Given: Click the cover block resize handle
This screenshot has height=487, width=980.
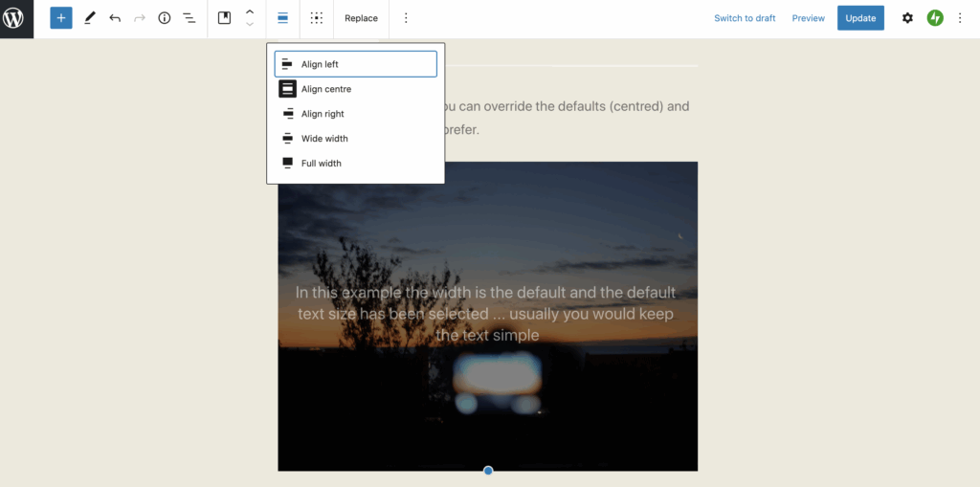Looking at the screenshot, I should point(488,471).
